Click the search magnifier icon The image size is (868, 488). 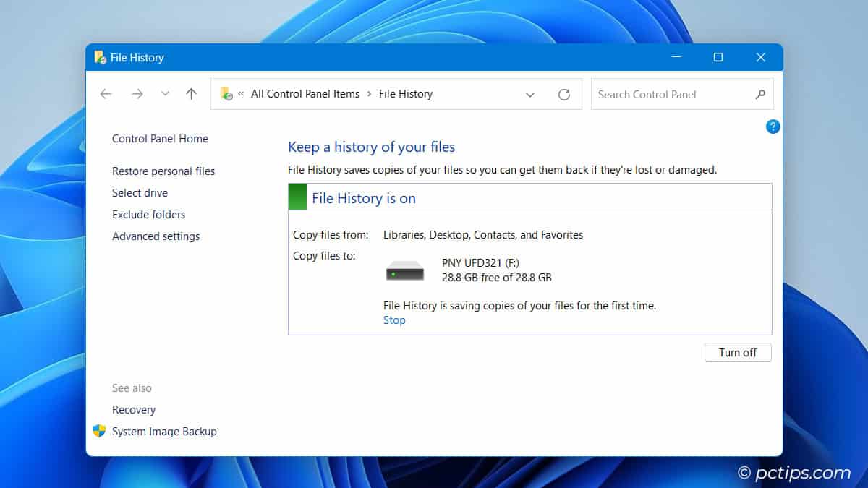(x=760, y=94)
